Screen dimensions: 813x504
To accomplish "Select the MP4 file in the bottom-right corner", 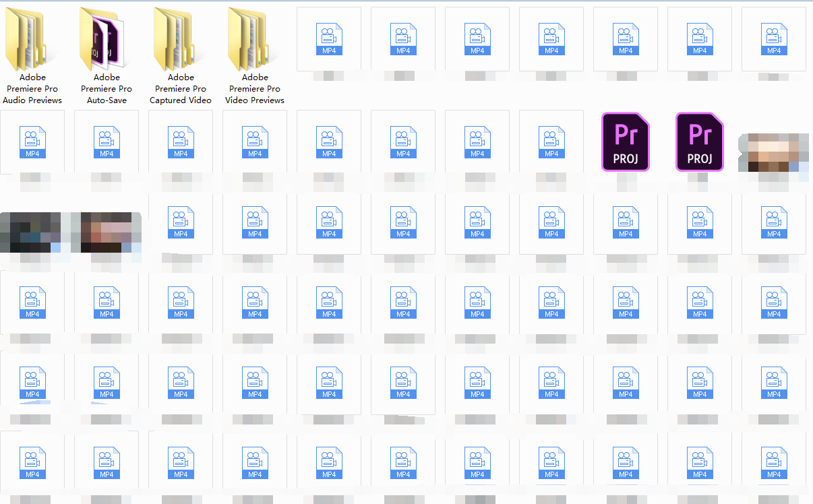I will click(774, 463).
